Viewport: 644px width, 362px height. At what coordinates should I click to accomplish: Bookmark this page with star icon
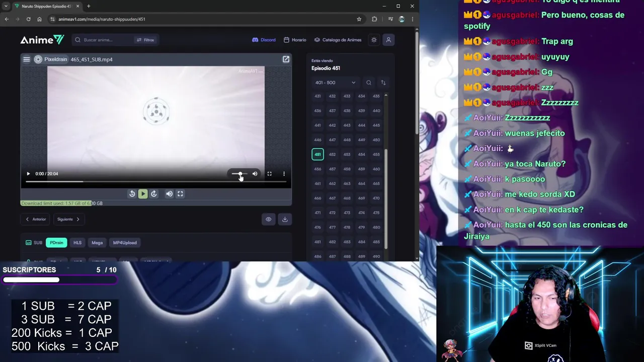(359, 19)
